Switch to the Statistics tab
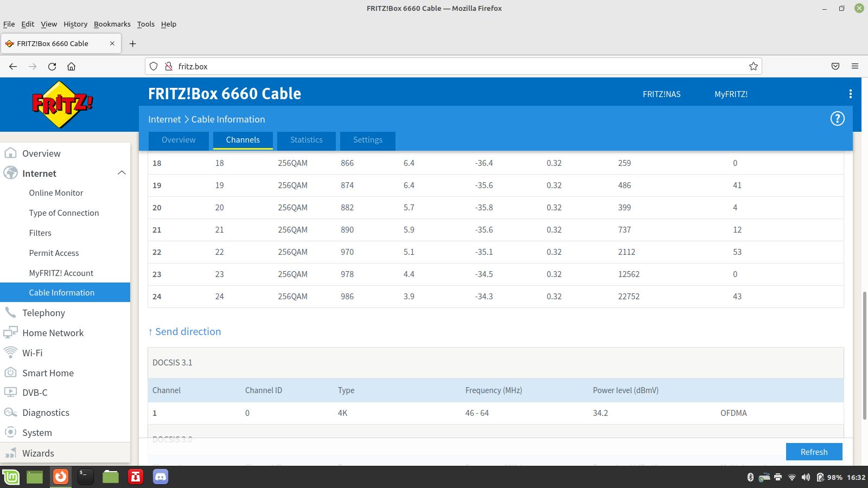The height and width of the screenshot is (488, 868). pos(306,140)
